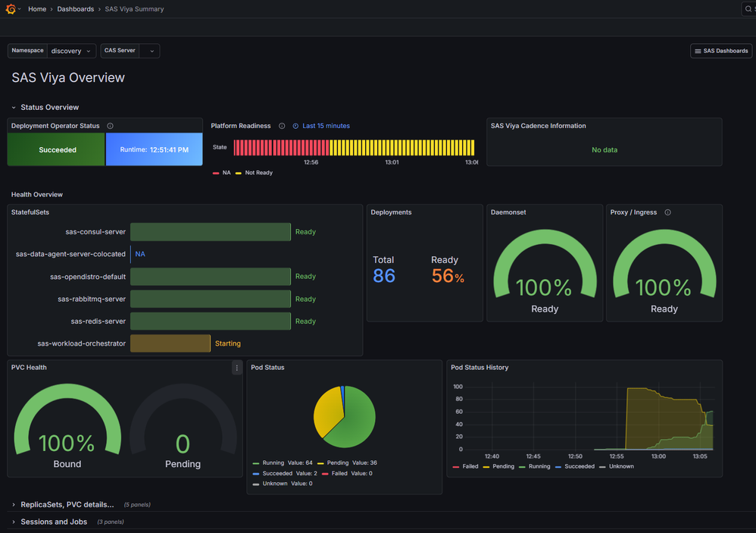The height and width of the screenshot is (533, 756).
Task: Click the Succeeded status tile
Action: click(56, 149)
